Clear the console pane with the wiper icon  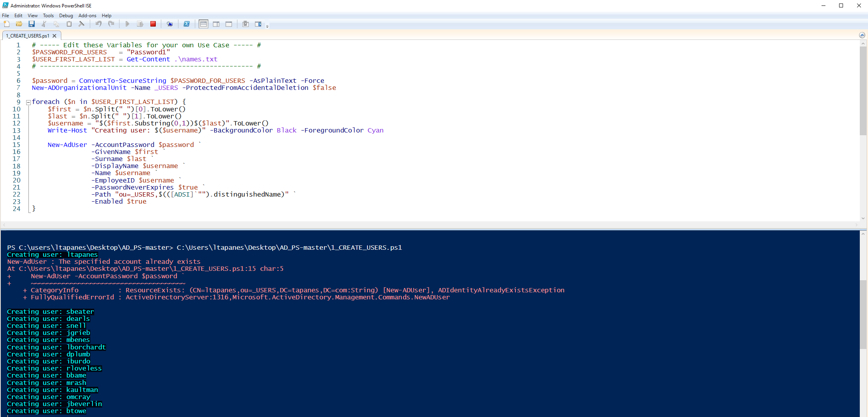point(82,24)
